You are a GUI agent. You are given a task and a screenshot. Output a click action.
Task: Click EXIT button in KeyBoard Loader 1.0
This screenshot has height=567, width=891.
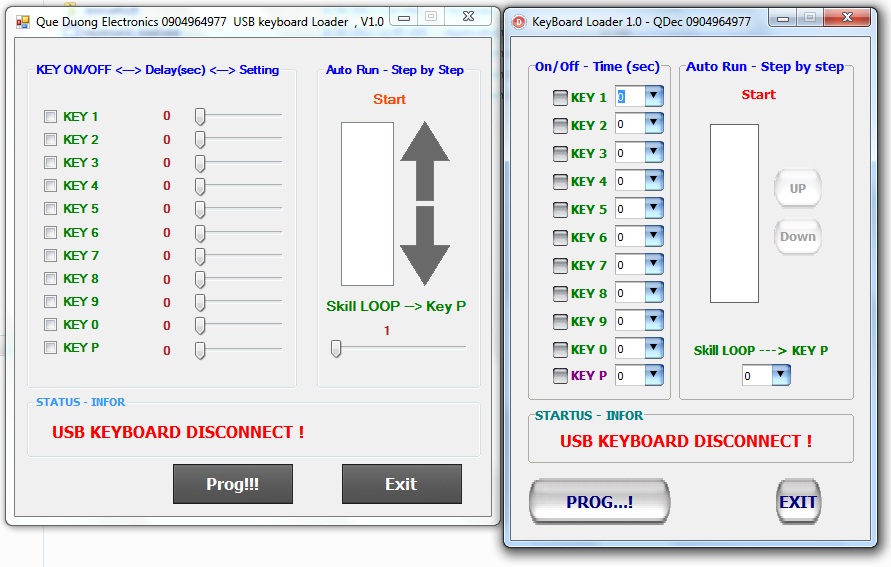(798, 502)
